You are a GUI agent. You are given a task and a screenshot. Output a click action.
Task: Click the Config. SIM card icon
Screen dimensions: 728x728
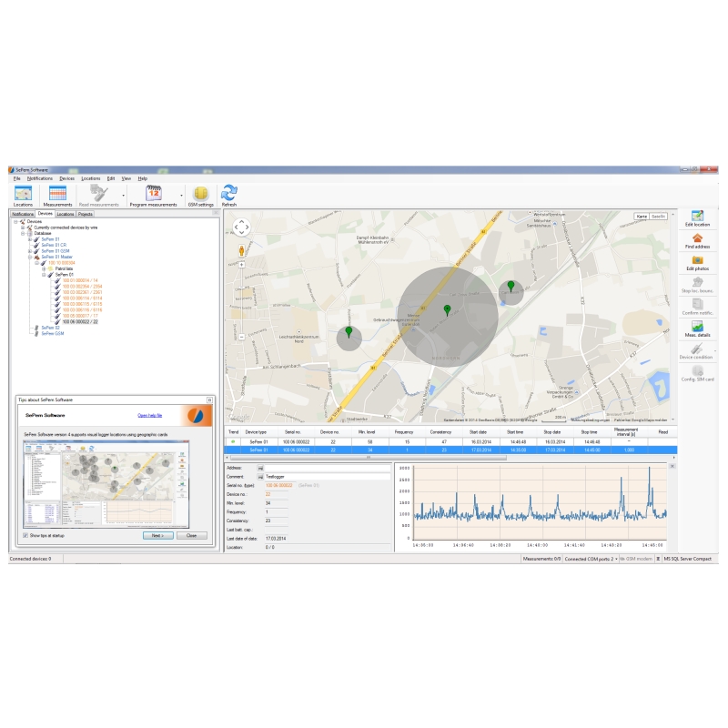pos(697,370)
